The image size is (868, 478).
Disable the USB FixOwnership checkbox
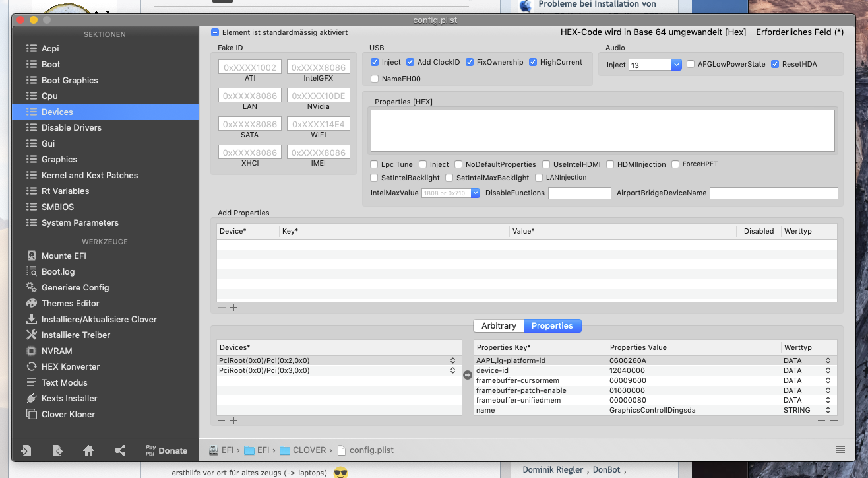coord(470,62)
